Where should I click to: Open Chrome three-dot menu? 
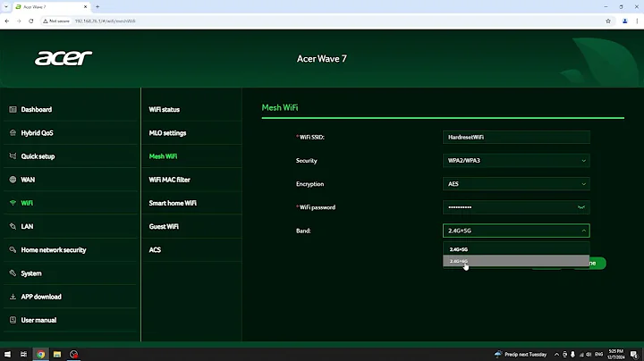coord(637,21)
